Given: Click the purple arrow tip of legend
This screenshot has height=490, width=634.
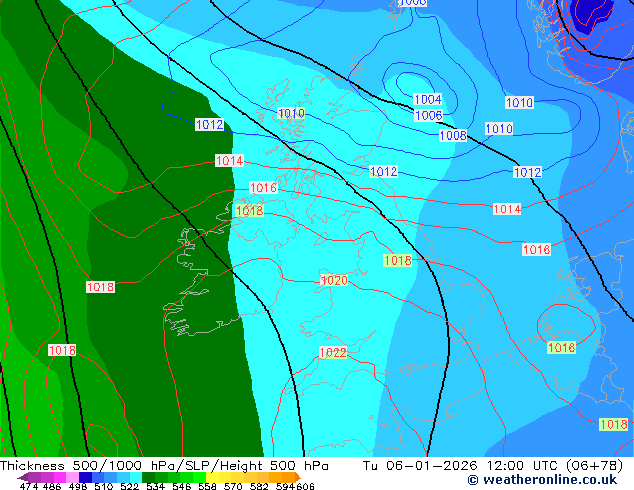Looking at the screenshot, I should [22, 477].
